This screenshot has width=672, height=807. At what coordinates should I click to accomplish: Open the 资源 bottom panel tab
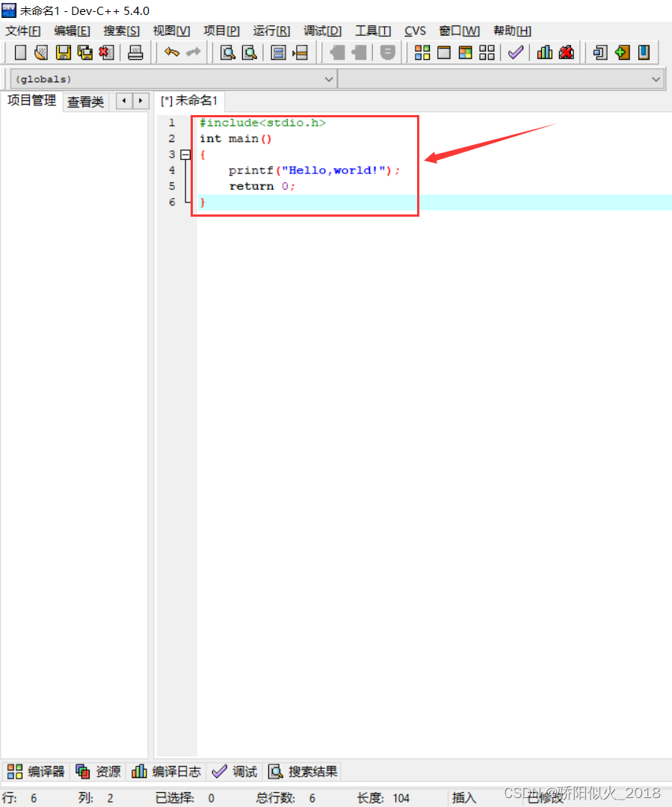point(98,771)
